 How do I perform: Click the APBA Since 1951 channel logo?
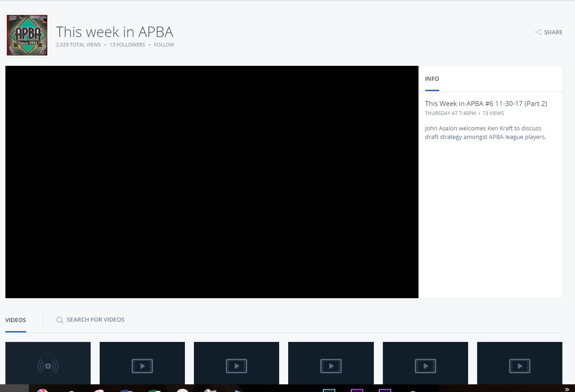27,35
